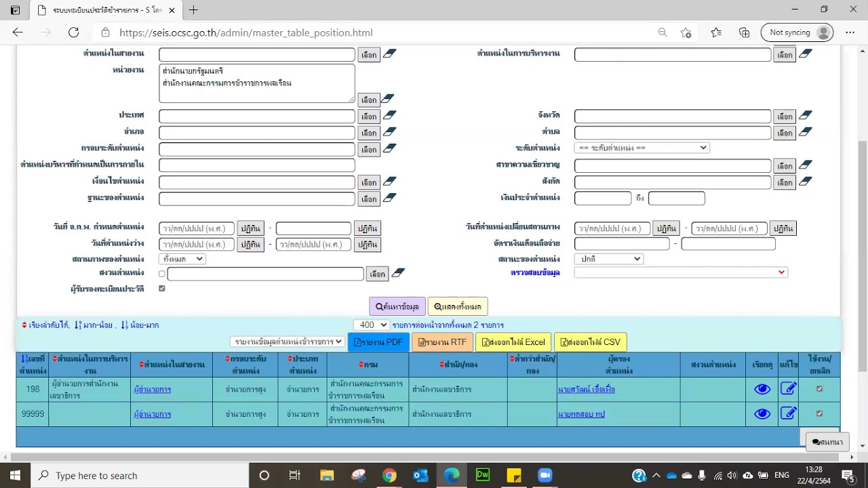Clear ฐานะของตำแหน่ง field via eraser icon
The height and width of the screenshot is (488, 868).
pyautogui.click(x=389, y=198)
